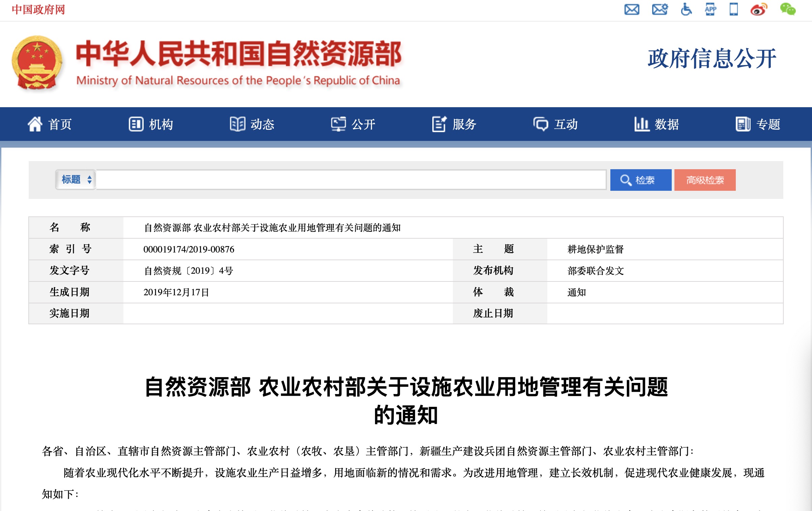
Task: Select the 服务 navigation item
Action: tap(455, 124)
